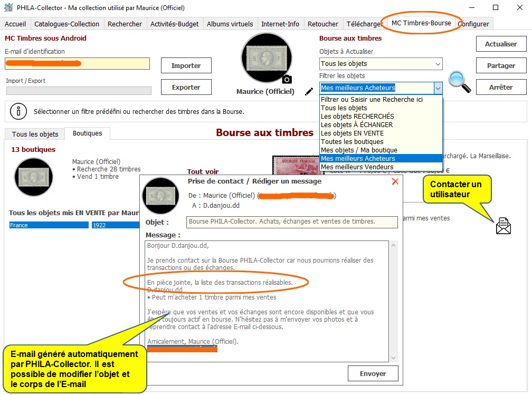The height and width of the screenshot is (395, 532).
Task: Select 'Mes meilleurs Vendeurs' option
Action: (x=381, y=167)
